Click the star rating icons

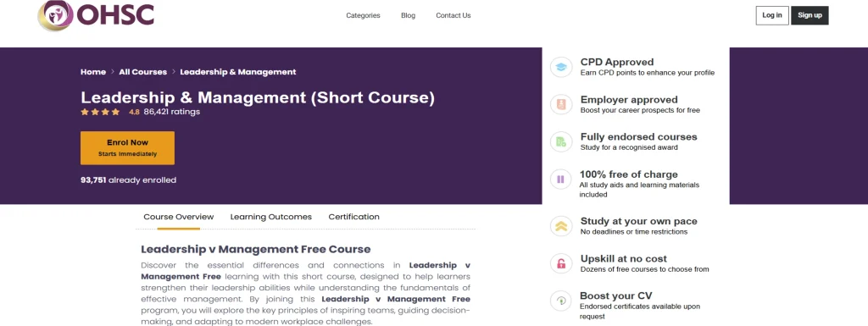pos(100,112)
